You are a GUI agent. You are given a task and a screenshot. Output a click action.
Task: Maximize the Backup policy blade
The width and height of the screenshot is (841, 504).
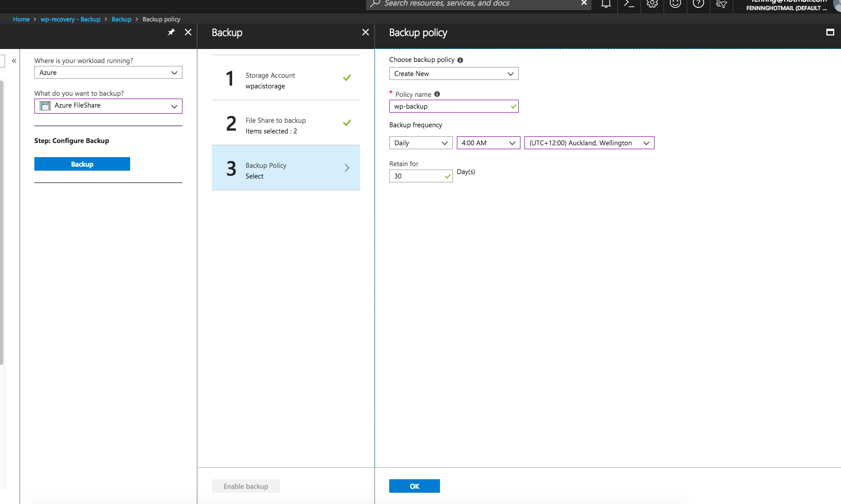coord(830,32)
